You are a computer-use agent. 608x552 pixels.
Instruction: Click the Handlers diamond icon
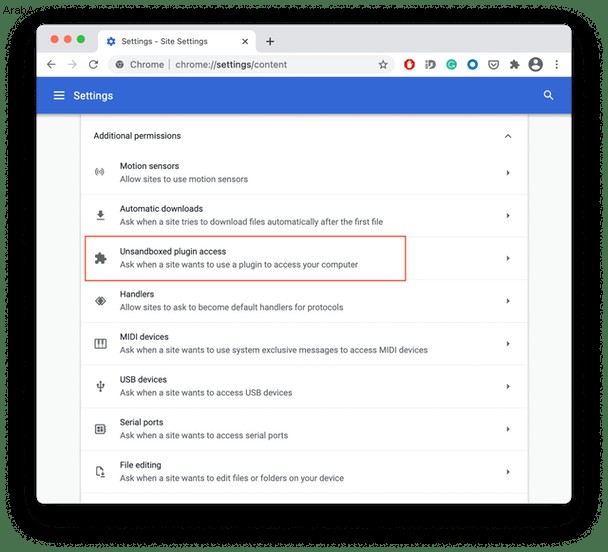[x=100, y=301]
